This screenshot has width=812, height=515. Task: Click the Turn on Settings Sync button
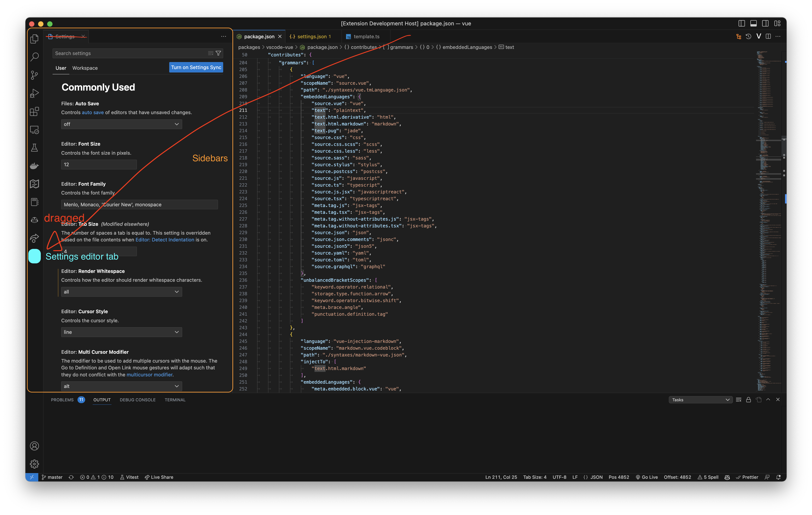[196, 67]
